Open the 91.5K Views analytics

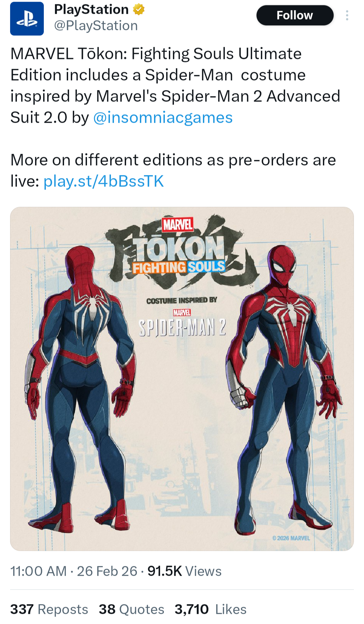coord(184,571)
